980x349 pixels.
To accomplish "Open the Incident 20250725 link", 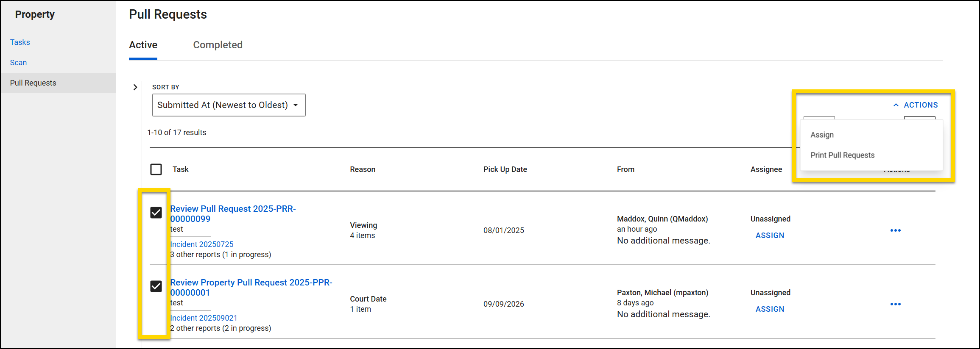I will point(202,244).
